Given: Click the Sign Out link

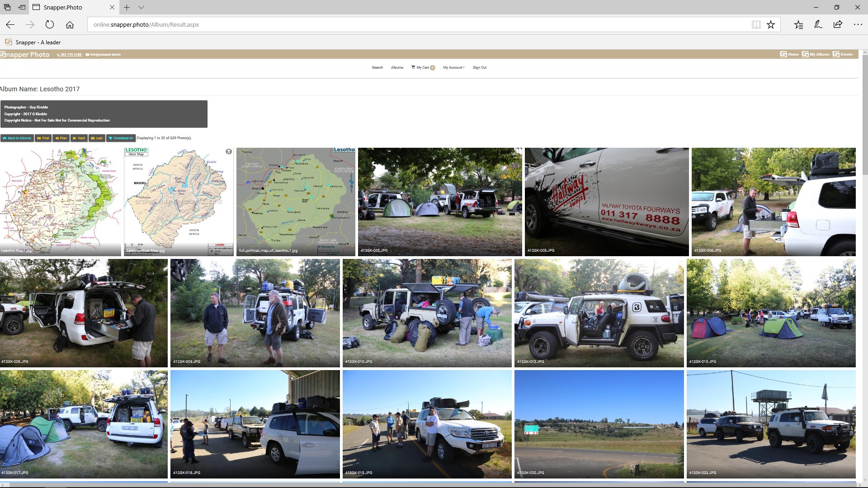Looking at the screenshot, I should click(480, 68).
